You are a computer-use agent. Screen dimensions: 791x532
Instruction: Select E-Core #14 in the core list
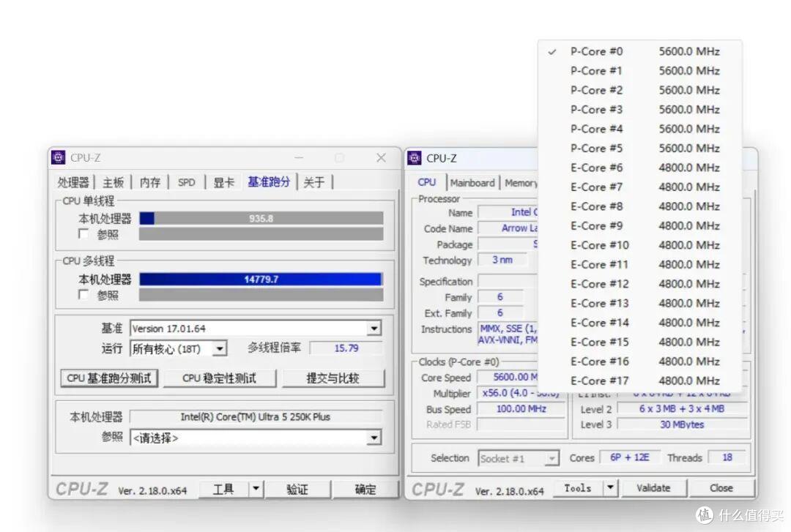tap(639, 323)
